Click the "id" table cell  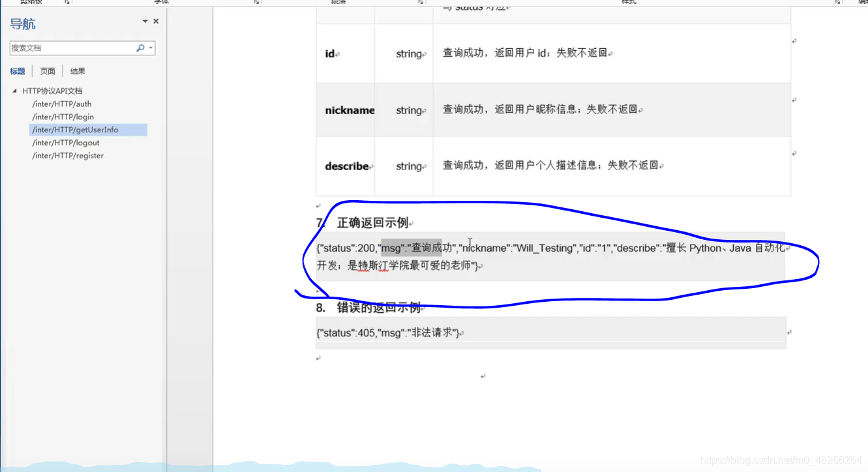click(x=345, y=53)
